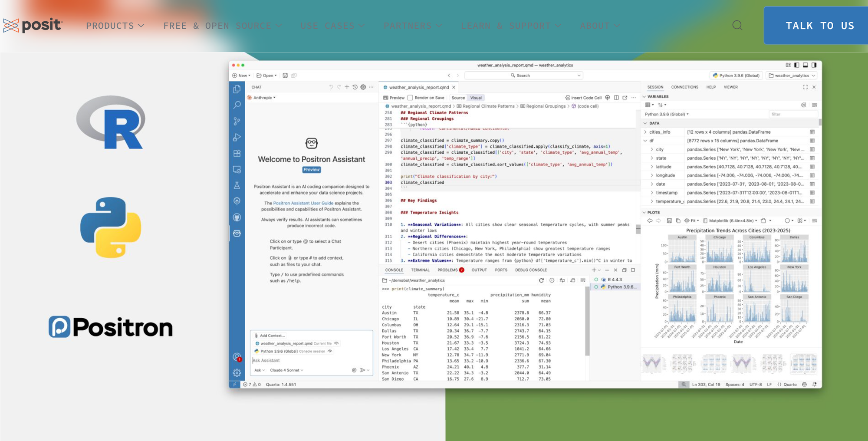
Task: Open the Explorer view in activity bar
Action: 237,89
